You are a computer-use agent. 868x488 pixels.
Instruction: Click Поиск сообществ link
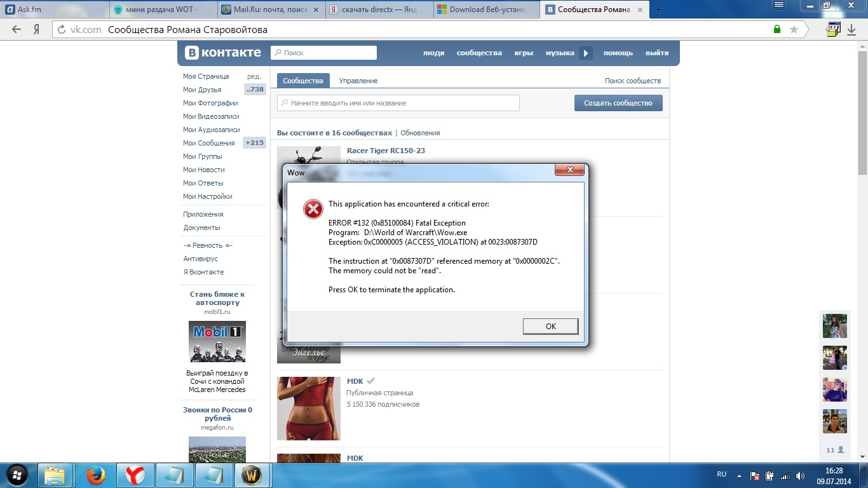[633, 81]
